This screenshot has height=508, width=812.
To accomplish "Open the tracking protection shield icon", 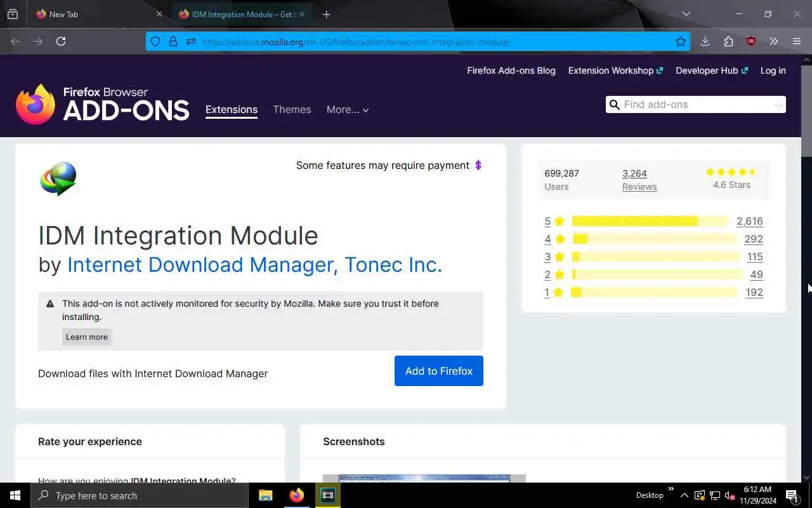I will tap(155, 41).
